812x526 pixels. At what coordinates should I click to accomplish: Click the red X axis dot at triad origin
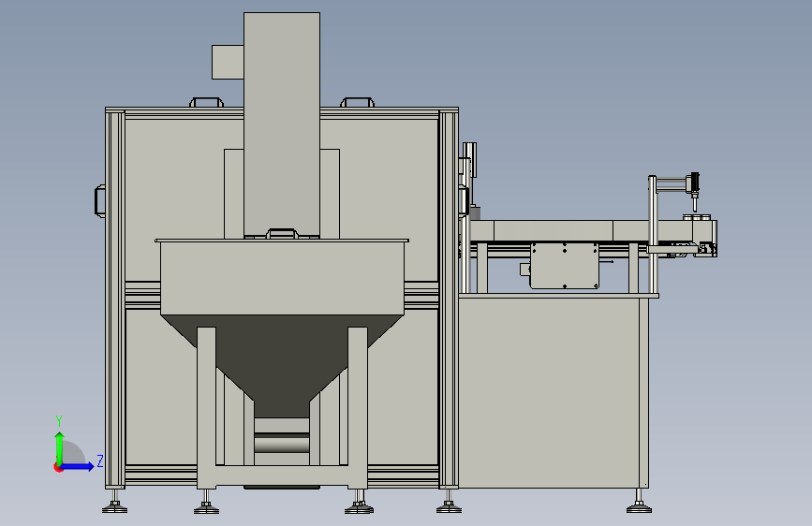[58, 467]
